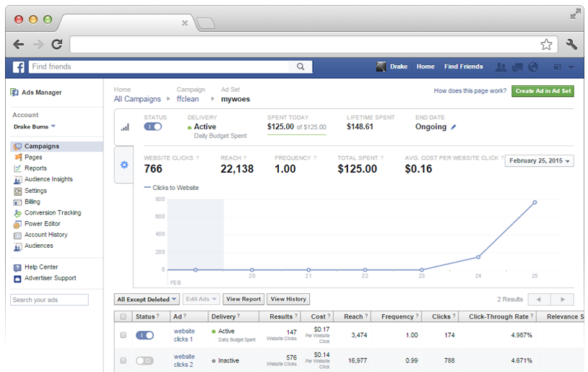This screenshot has height=372, width=588.
Task: Toggle fullscreen with the expand arrows
Action: pyautogui.click(x=575, y=14)
